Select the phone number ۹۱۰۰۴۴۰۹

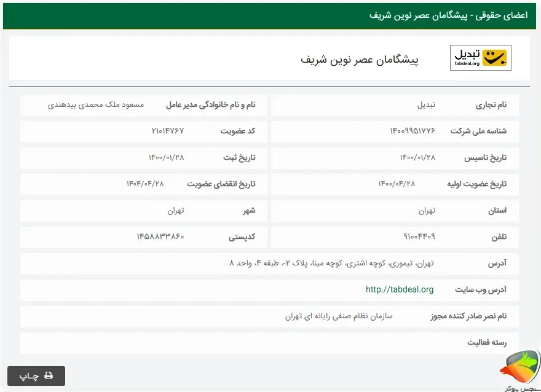click(419, 237)
